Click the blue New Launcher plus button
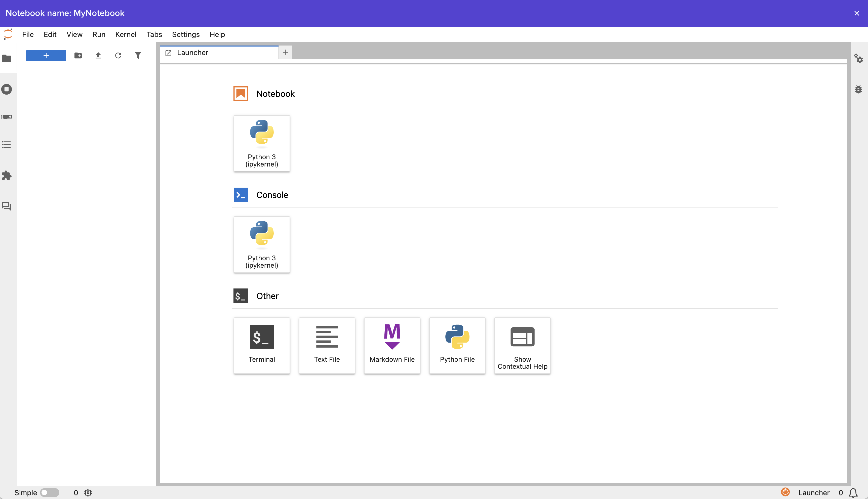The height and width of the screenshot is (499, 868). [x=46, y=56]
